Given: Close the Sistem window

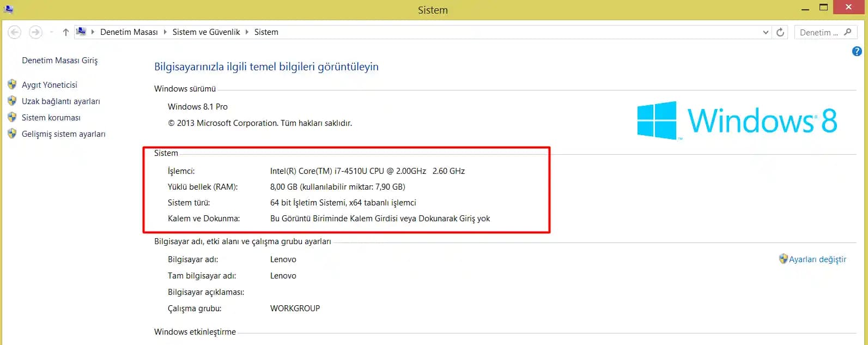Looking at the screenshot, I should coord(848,8).
